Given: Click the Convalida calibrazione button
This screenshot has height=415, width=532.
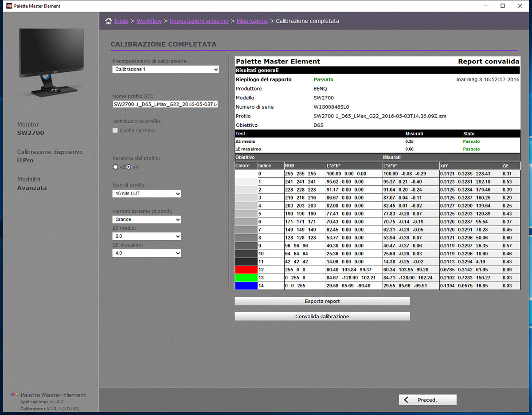Looking at the screenshot, I should coord(322,317).
